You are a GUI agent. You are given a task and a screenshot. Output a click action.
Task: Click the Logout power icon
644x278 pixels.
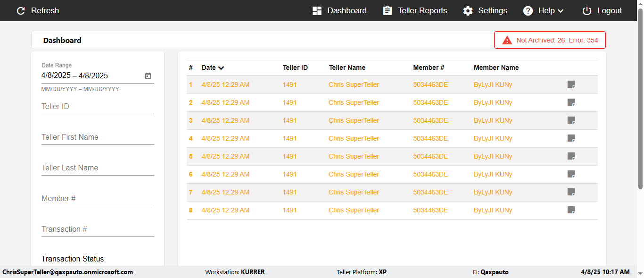click(x=586, y=11)
